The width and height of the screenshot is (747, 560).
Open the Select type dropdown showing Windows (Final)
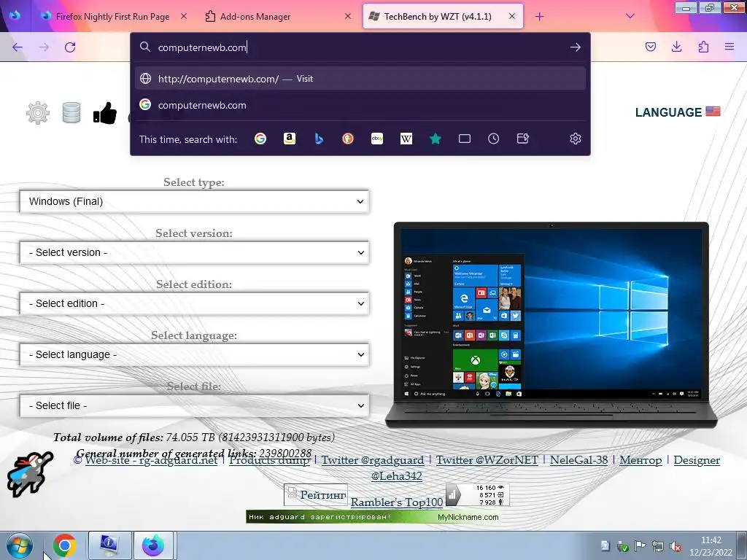pos(194,201)
